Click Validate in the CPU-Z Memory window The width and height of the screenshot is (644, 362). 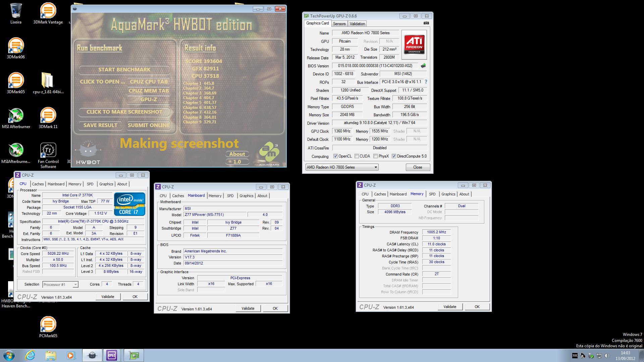coord(450,307)
